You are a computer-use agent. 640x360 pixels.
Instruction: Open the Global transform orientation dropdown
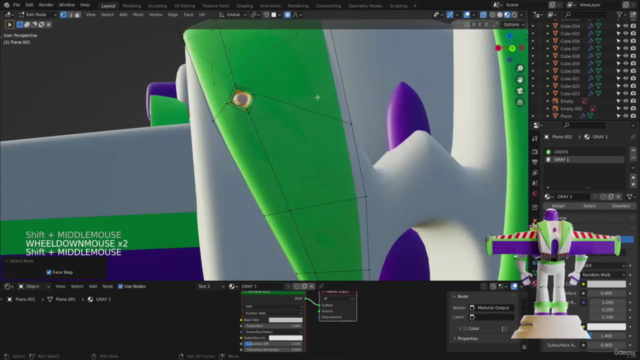click(232, 15)
